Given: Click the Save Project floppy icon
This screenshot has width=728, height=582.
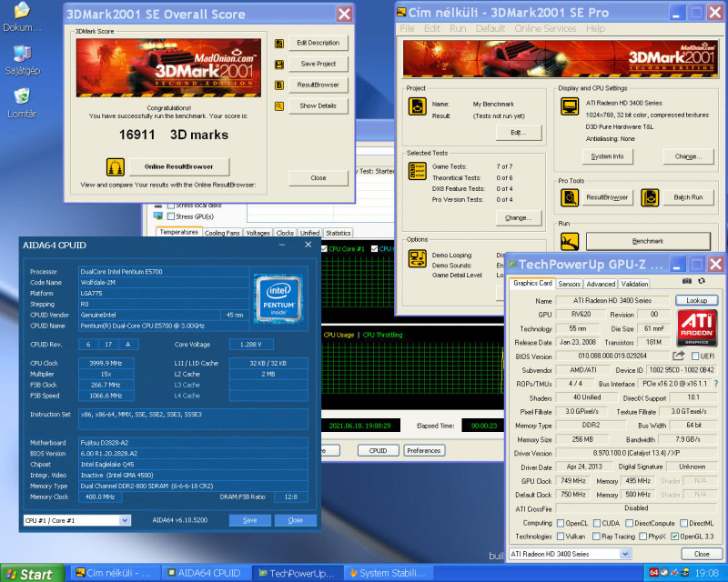Looking at the screenshot, I should [279, 64].
